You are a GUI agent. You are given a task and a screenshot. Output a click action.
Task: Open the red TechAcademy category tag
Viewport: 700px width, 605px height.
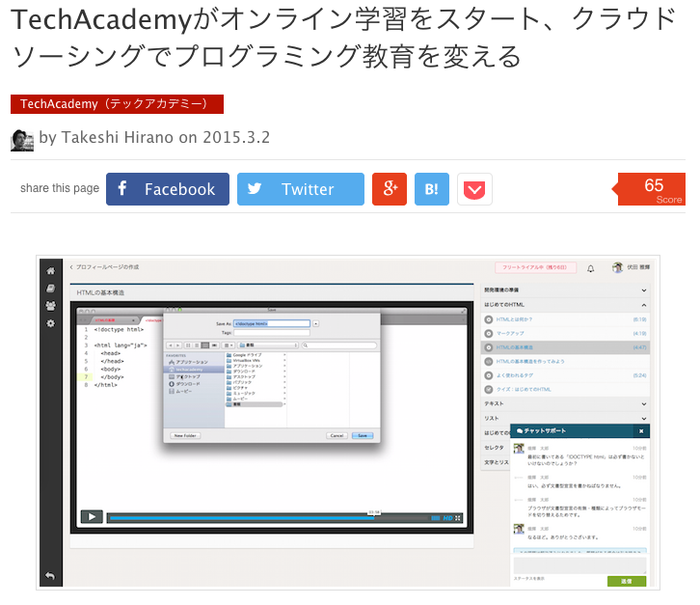[117, 104]
